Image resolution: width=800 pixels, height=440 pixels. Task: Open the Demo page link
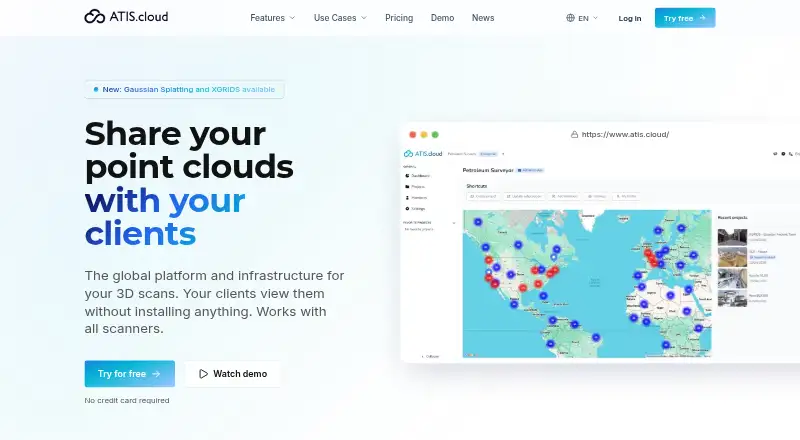click(x=442, y=18)
